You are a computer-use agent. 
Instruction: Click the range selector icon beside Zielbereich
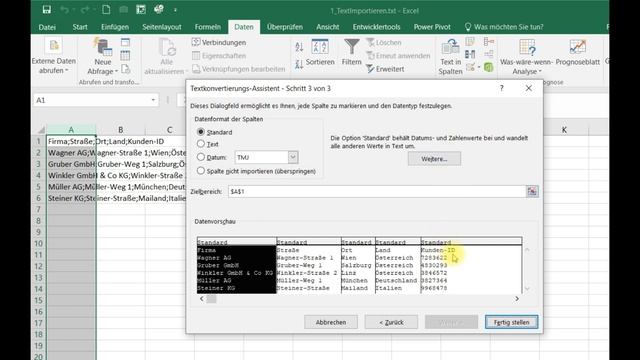click(532, 191)
